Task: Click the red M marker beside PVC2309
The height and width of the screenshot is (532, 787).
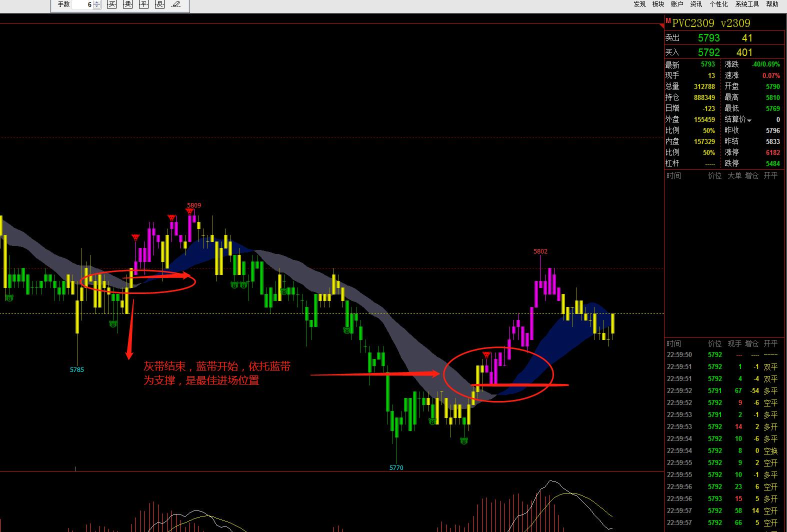Action: (668, 20)
